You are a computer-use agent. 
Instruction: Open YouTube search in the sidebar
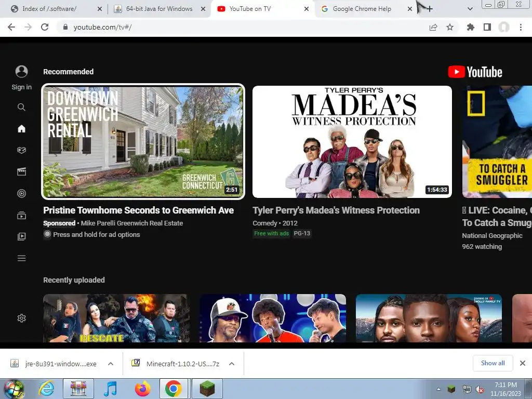pyautogui.click(x=21, y=107)
